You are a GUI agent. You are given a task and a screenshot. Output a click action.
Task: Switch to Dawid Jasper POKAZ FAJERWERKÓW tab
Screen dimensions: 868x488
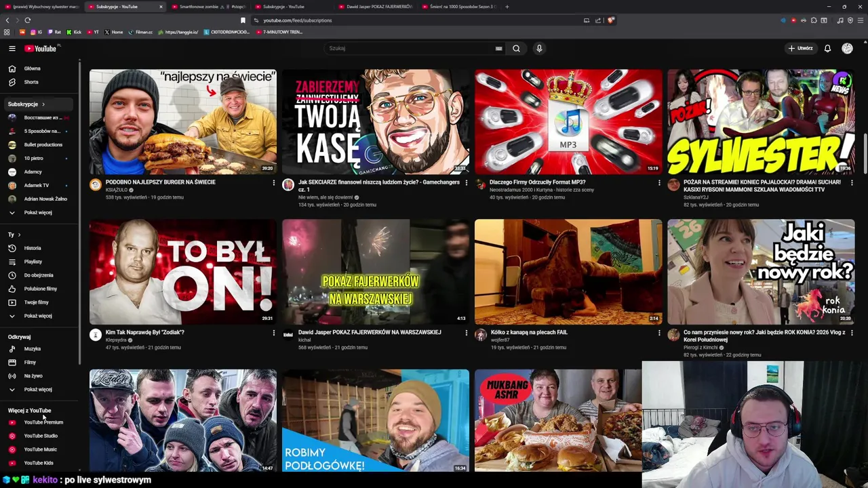tap(374, 7)
